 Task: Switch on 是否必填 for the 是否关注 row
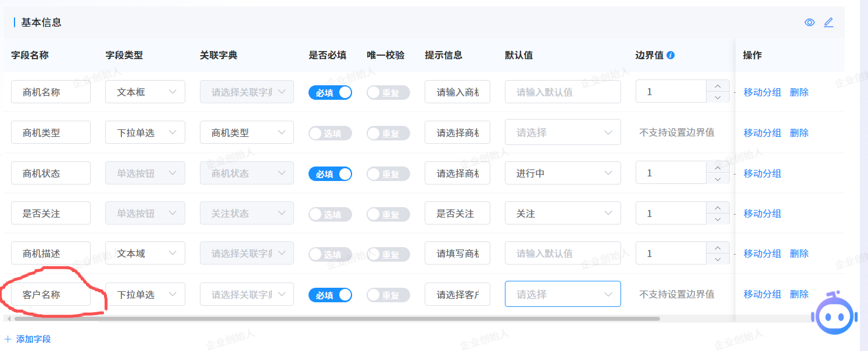click(x=330, y=214)
